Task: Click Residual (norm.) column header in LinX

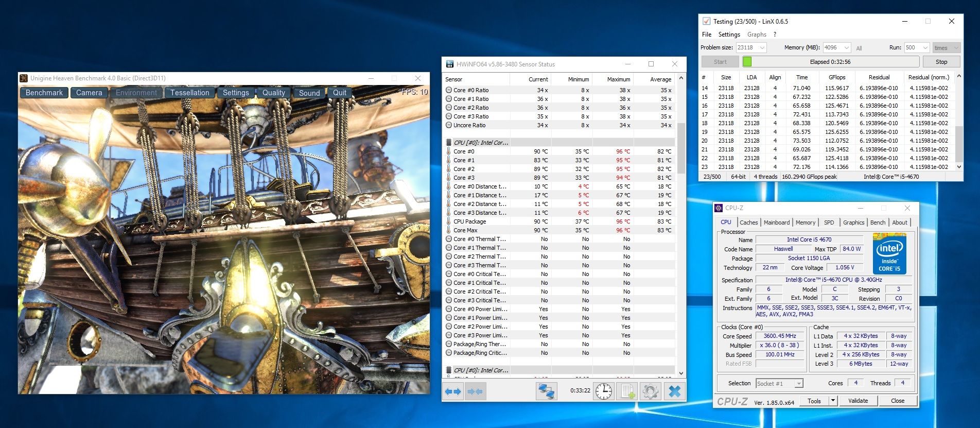Action: 928,77
